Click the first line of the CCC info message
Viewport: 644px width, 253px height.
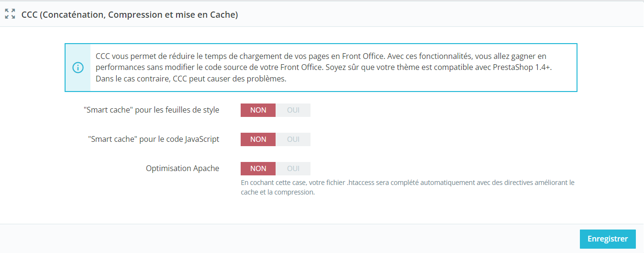coord(321,56)
